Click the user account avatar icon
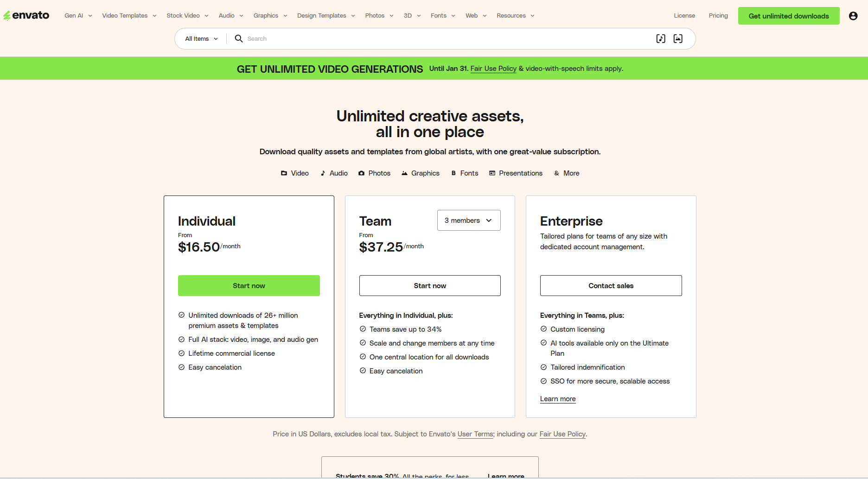This screenshot has width=868, height=479. tap(853, 15)
